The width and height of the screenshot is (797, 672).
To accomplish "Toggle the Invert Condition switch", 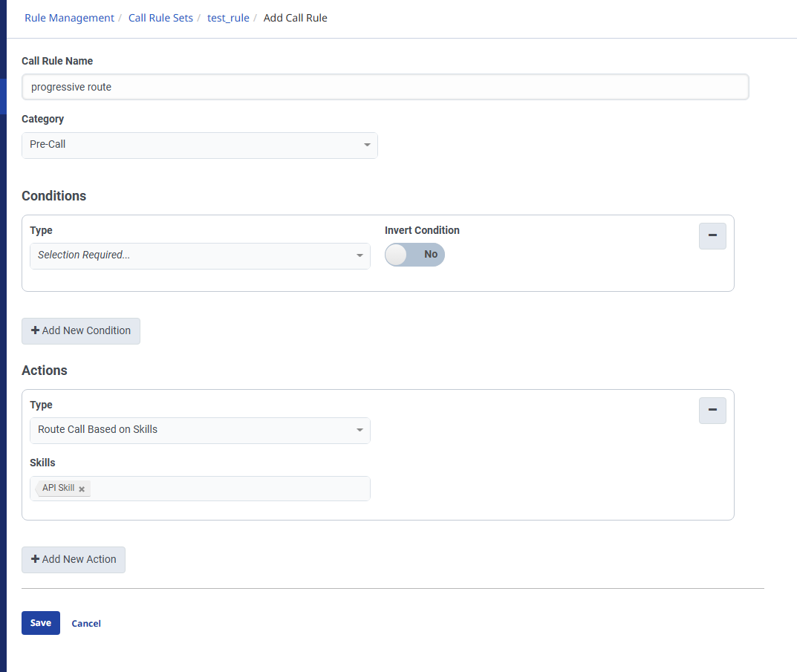I will (x=414, y=255).
